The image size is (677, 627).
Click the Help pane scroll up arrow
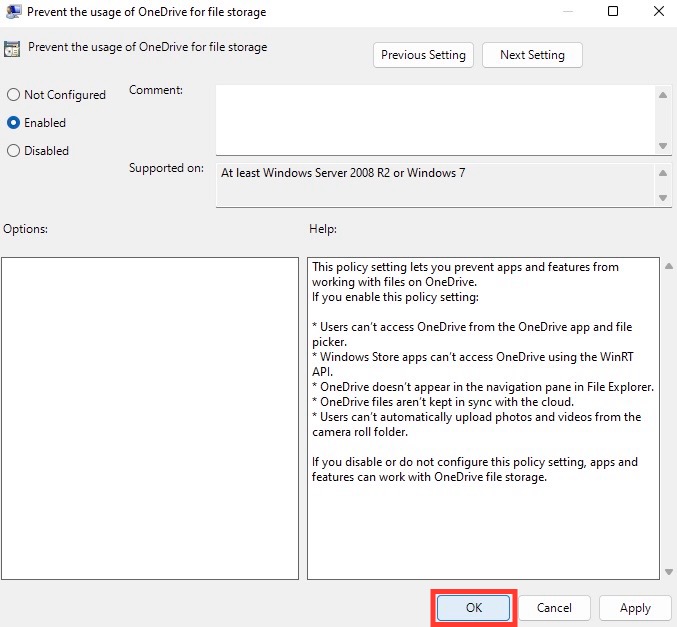[669, 266]
